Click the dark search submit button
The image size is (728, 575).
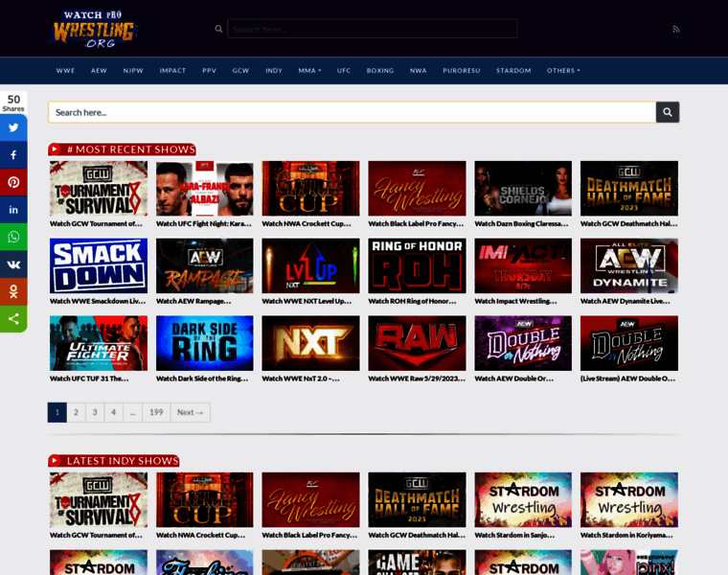[668, 112]
